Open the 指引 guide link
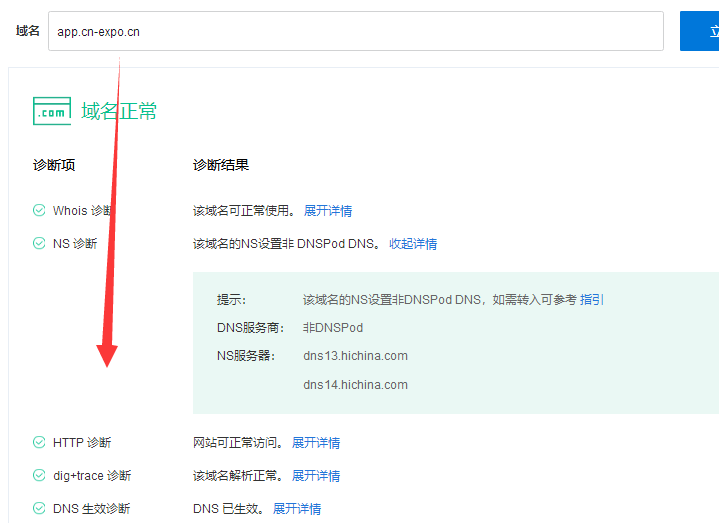The width and height of the screenshot is (719, 523). 592,300
